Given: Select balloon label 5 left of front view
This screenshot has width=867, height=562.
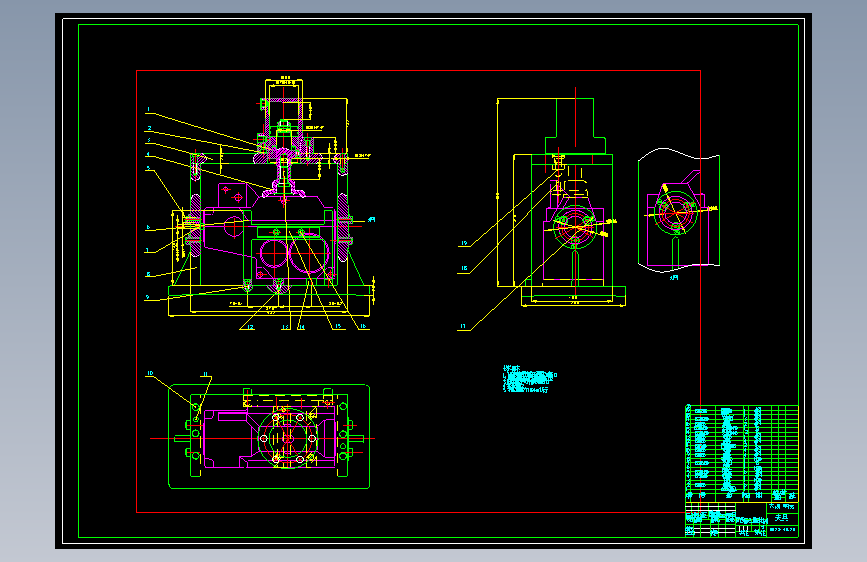Looking at the screenshot, I should tap(148, 168).
